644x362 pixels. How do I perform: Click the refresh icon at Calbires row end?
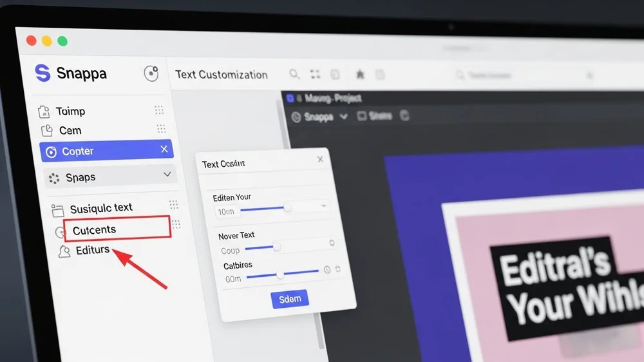(x=337, y=269)
